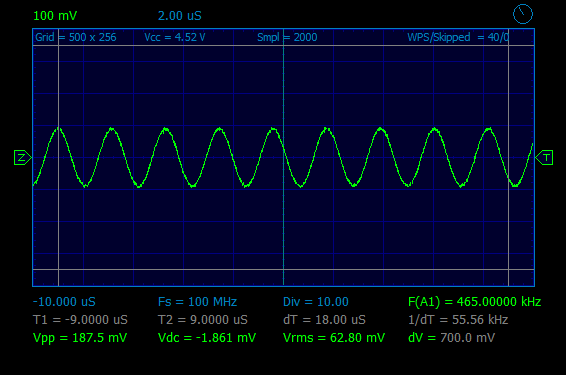Click the 2.00 uS timebase label

(179, 16)
